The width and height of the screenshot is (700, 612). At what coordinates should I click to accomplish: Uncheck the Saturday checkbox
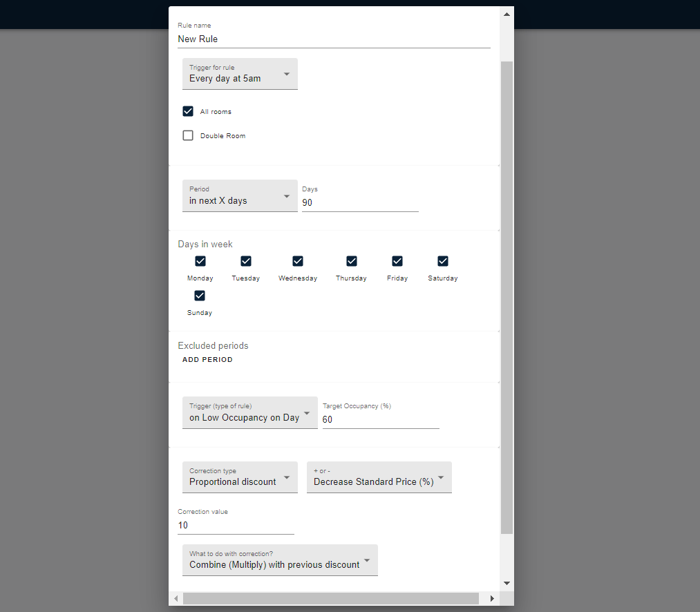442,261
